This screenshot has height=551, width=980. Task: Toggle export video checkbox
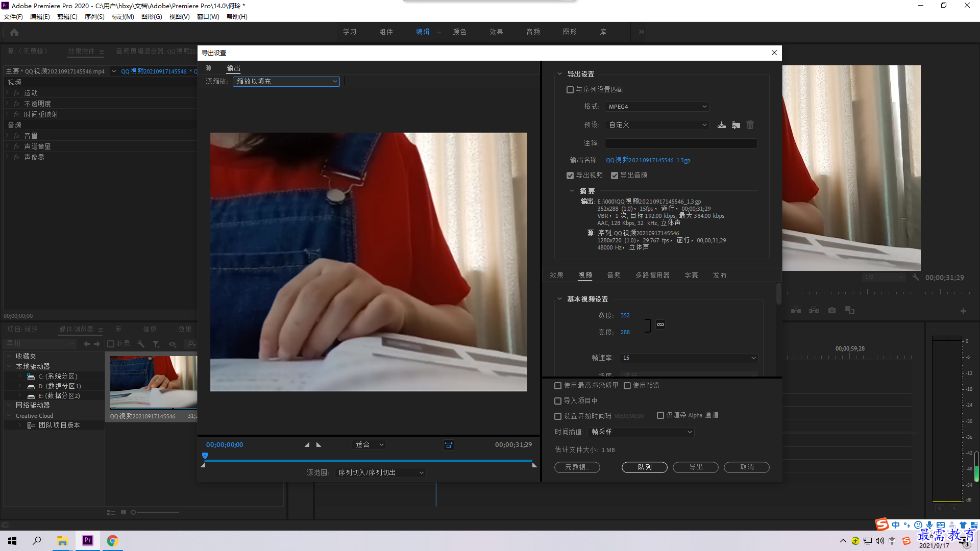570,176
